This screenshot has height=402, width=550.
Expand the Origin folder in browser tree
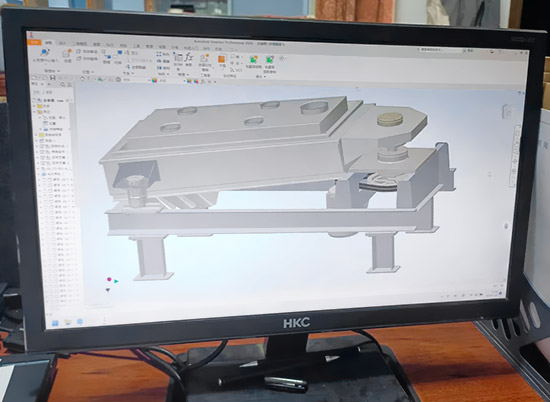36,135
